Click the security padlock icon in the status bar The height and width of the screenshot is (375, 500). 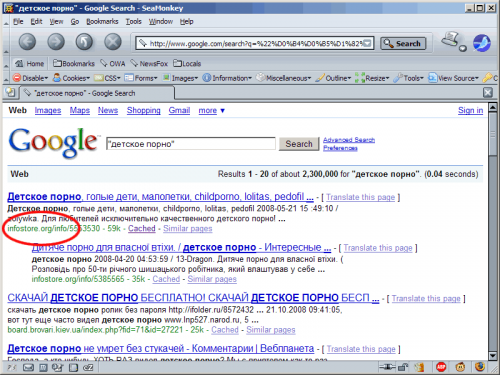pos(403,367)
